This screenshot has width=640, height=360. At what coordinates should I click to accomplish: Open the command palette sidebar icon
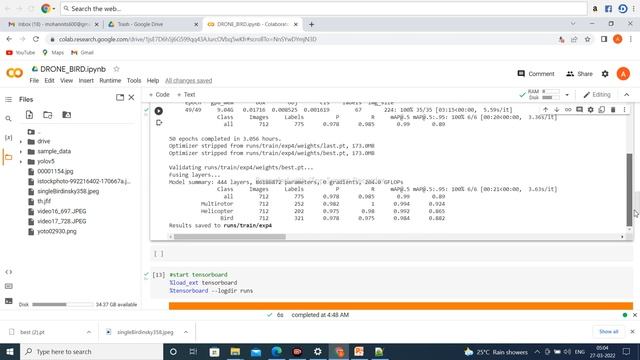[x=9, y=286]
